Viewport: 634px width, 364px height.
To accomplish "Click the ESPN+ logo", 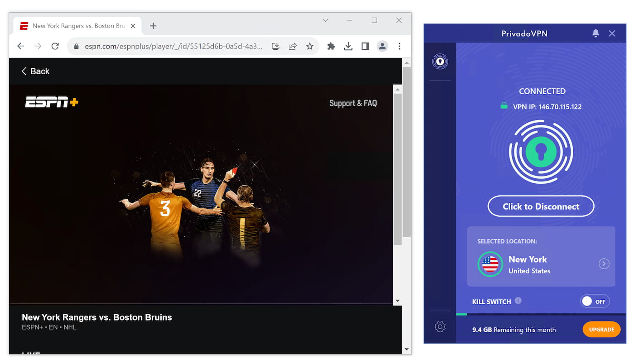I will point(52,102).
